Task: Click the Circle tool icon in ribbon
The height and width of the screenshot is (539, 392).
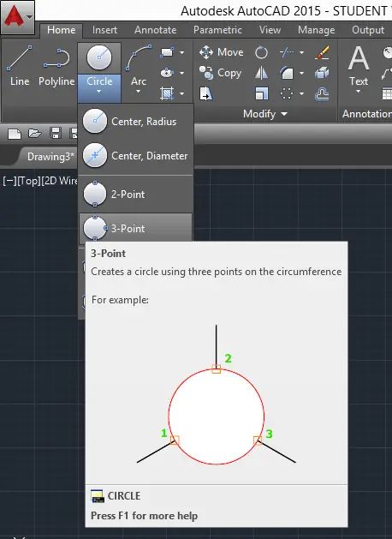Action: click(99, 57)
